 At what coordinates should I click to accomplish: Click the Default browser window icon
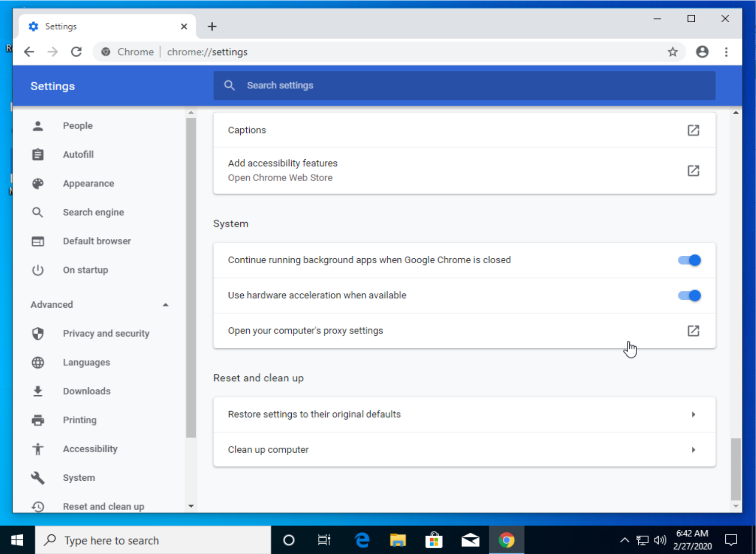pyautogui.click(x=38, y=241)
